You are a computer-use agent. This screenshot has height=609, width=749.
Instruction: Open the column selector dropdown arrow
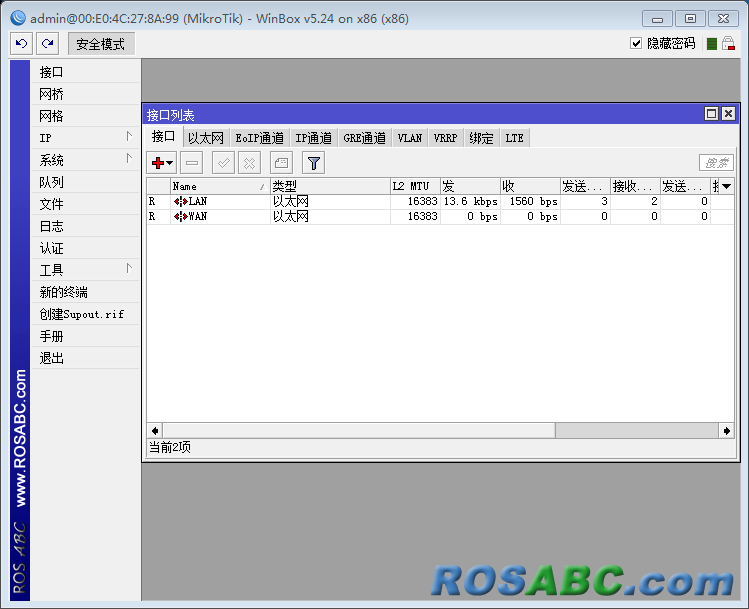[x=727, y=186]
